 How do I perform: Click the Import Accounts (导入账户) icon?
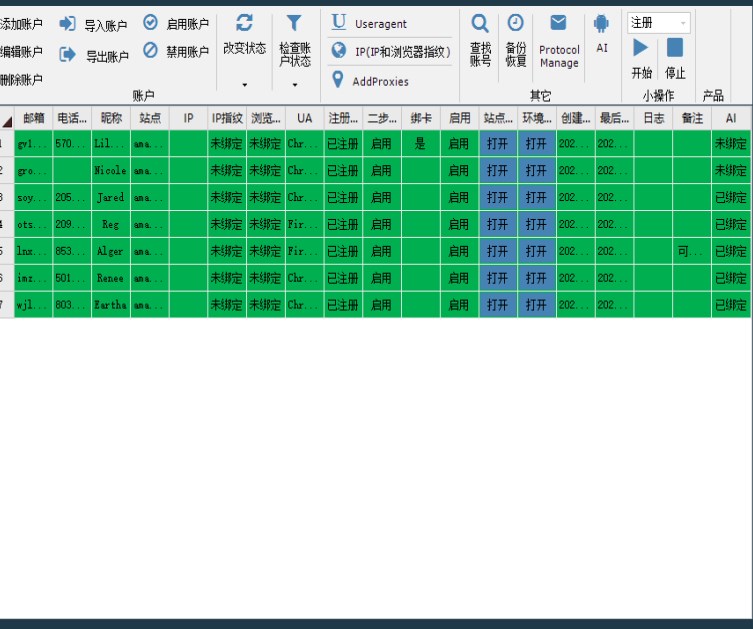(x=67, y=24)
